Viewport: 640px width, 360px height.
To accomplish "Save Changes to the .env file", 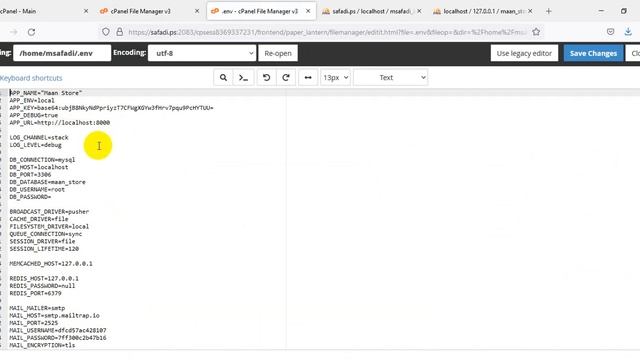I will pos(593,53).
